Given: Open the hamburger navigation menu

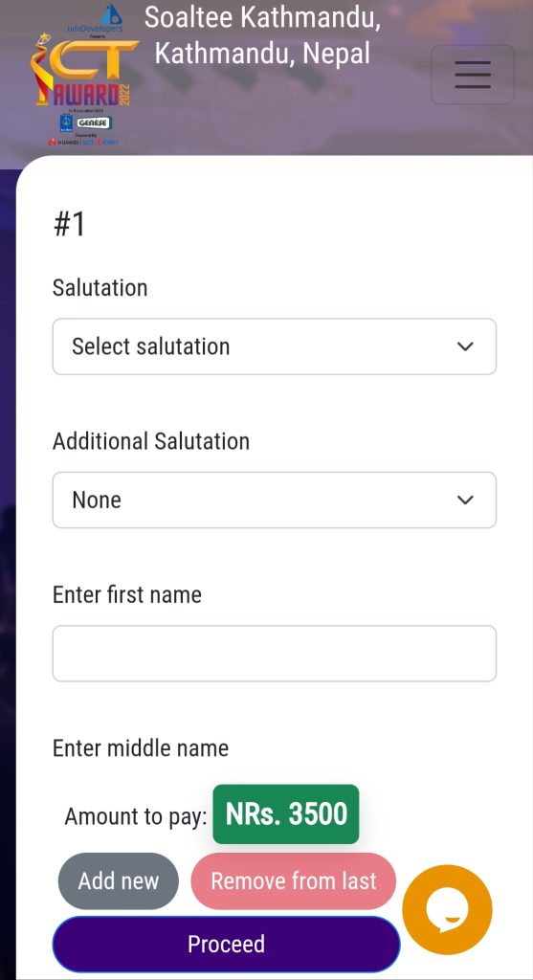Looking at the screenshot, I should coord(473,75).
